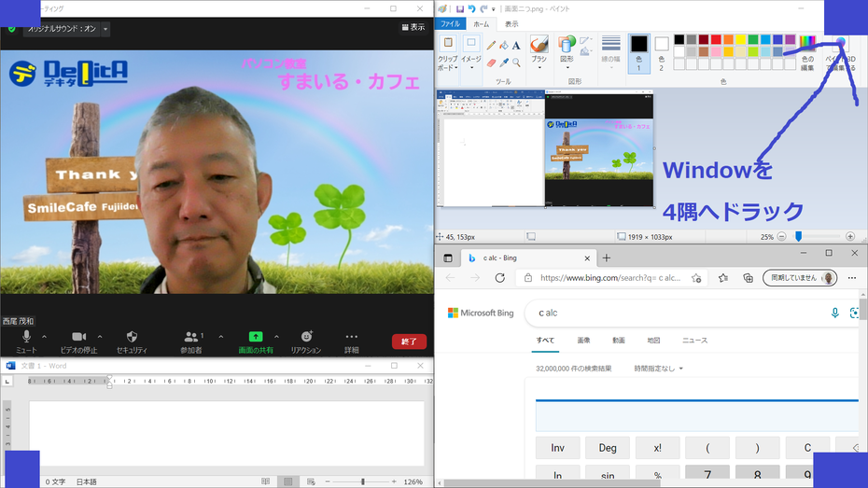
Task: Select the Paint eraser tool
Action: tap(491, 63)
